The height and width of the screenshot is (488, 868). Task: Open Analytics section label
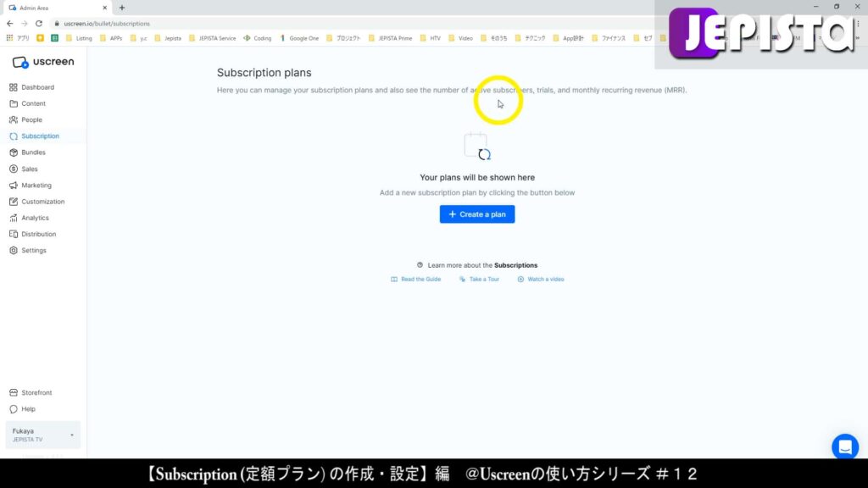tap(35, 218)
